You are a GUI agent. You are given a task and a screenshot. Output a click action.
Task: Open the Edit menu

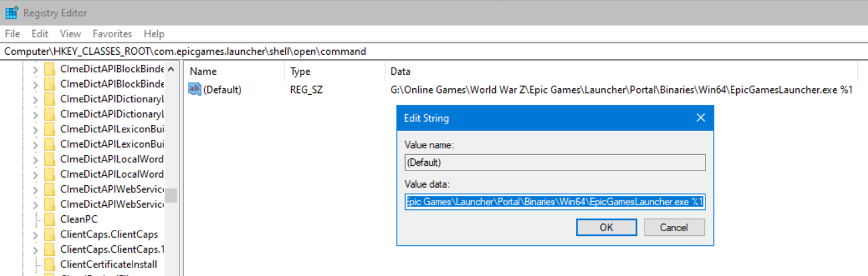coord(40,33)
